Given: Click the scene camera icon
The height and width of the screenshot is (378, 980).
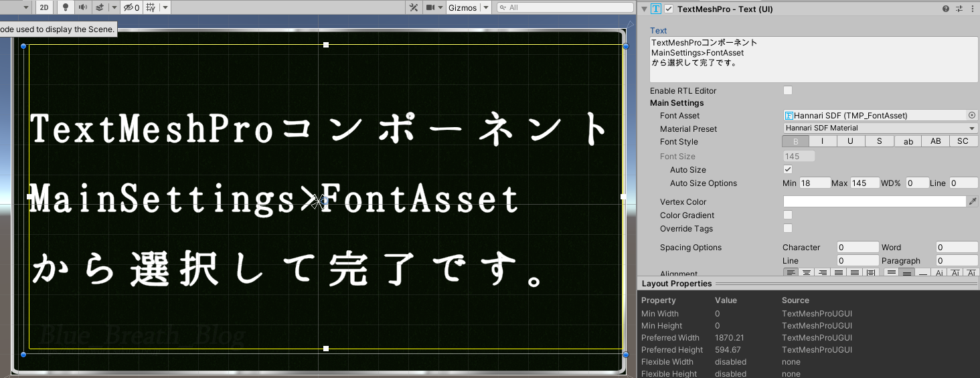Looking at the screenshot, I should click(x=430, y=7).
